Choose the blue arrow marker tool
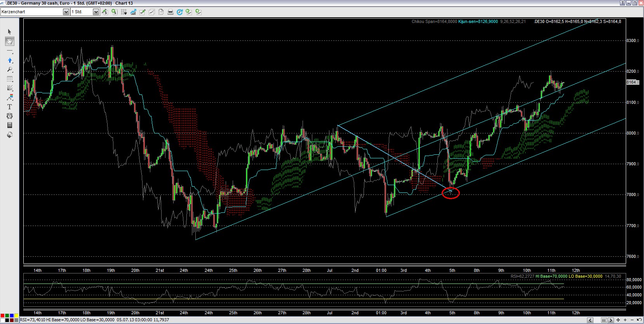The image size is (644, 324). (x=10, y=60)
